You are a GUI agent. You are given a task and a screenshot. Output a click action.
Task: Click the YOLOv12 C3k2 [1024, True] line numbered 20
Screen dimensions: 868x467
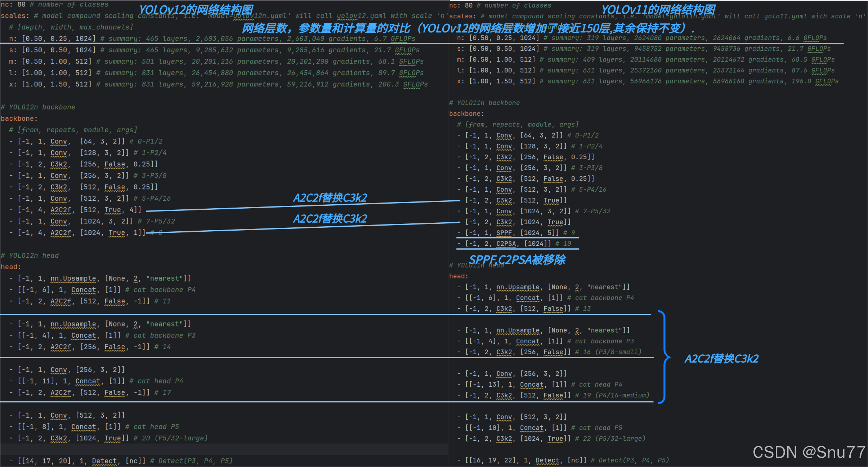click(108, 438)
